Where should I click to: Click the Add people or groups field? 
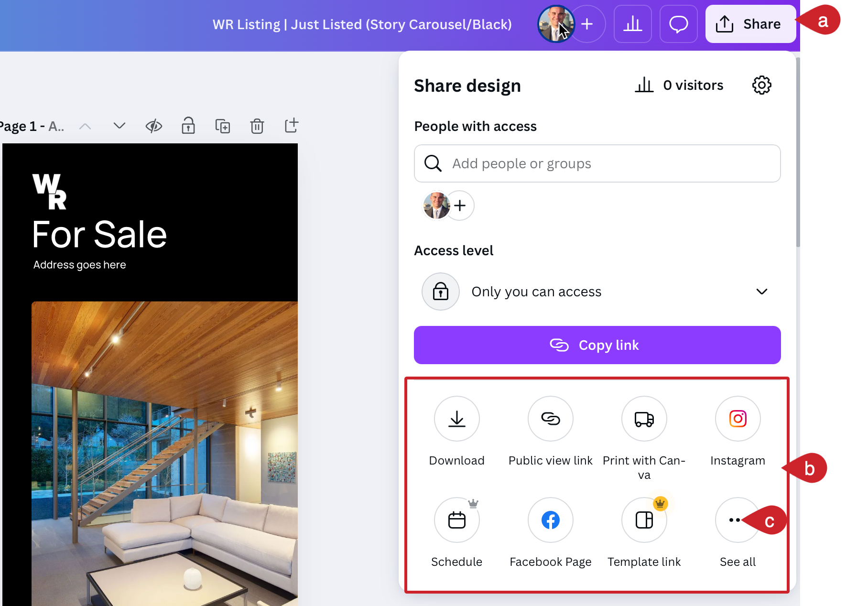pyautogui.click(x=597, y=163)
